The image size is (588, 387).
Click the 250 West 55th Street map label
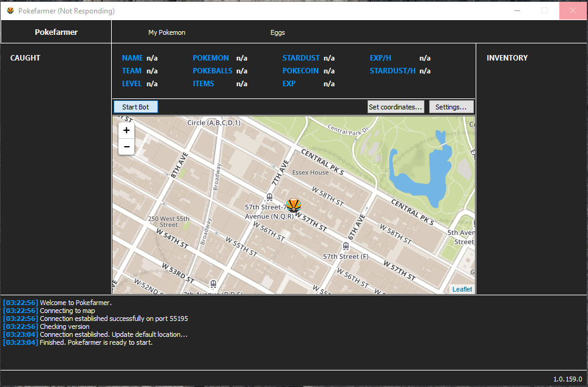pos(169,221)
